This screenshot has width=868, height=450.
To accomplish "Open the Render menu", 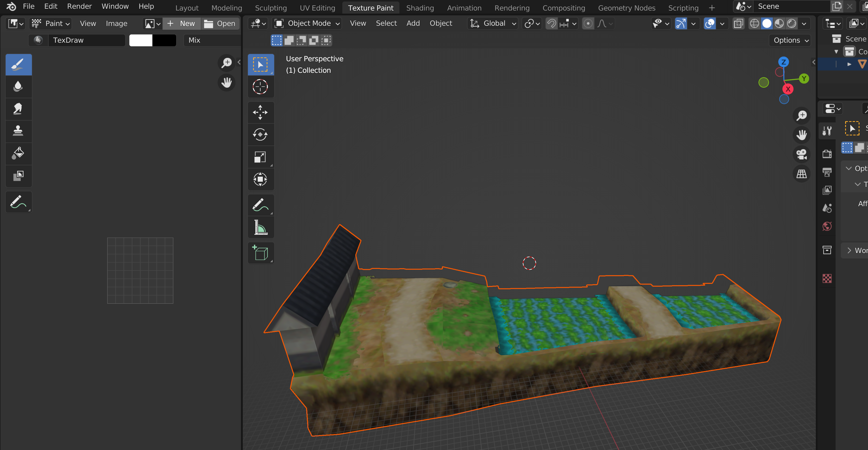I will 79,6.
